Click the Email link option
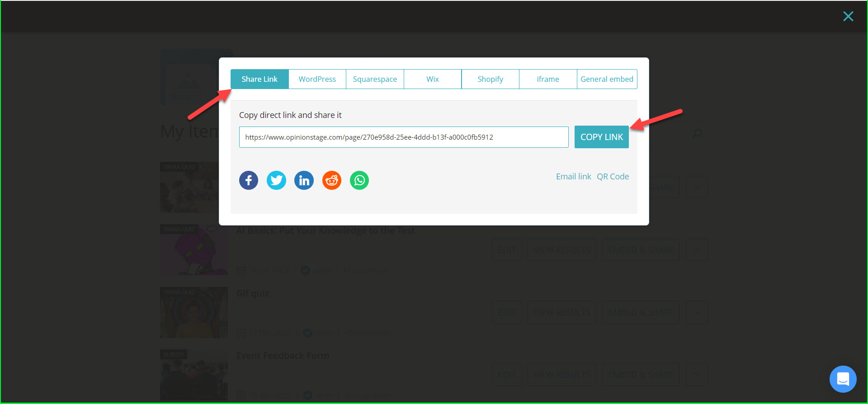 click(x=573, y=177)
